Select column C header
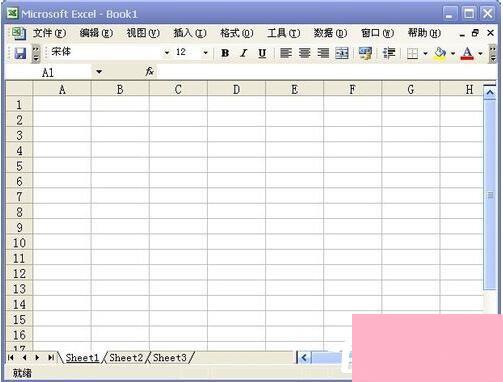 [x=178, y=89]
